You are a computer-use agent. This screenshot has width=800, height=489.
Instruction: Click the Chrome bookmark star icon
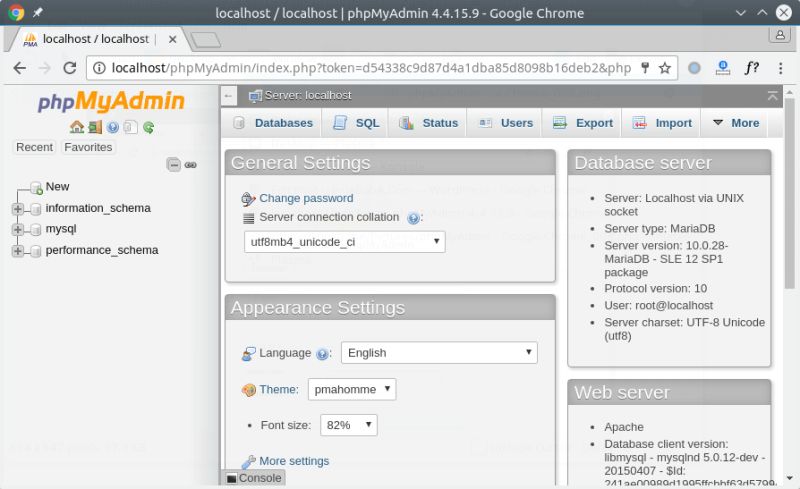point(664,68)
